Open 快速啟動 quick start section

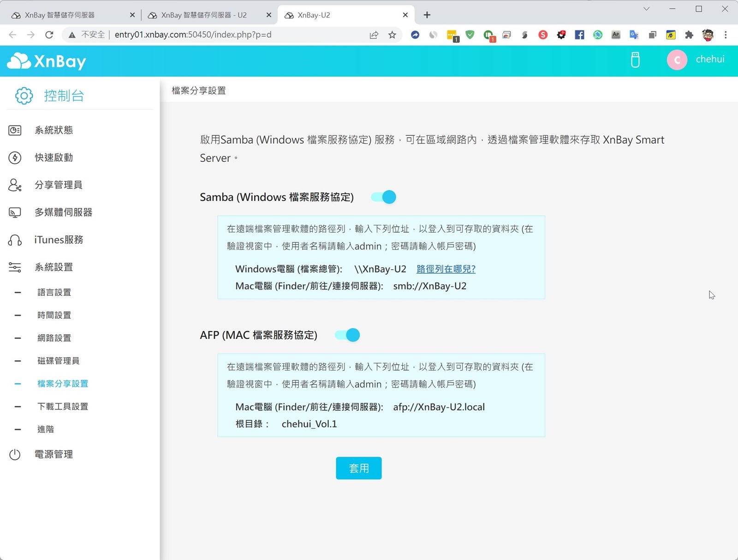[x=54, y=158]
